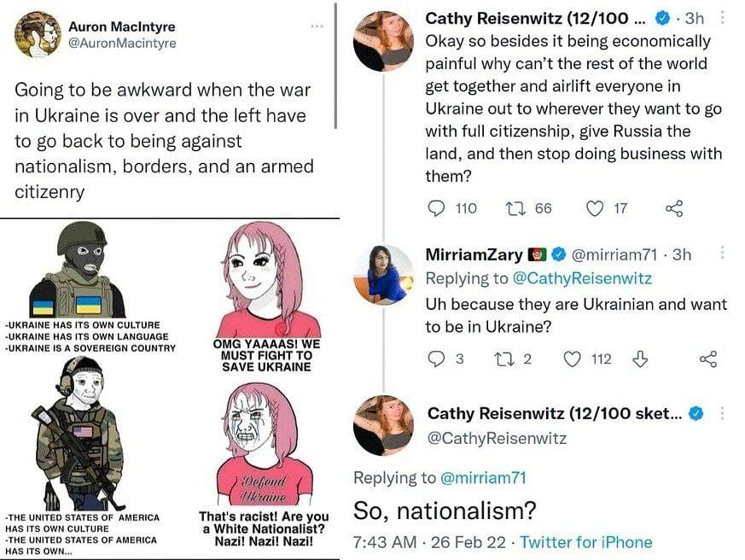Screen dimensions: 745x560
Task: Open the @CathyReisenwitz reply mention link
Action: click(582, 278)
